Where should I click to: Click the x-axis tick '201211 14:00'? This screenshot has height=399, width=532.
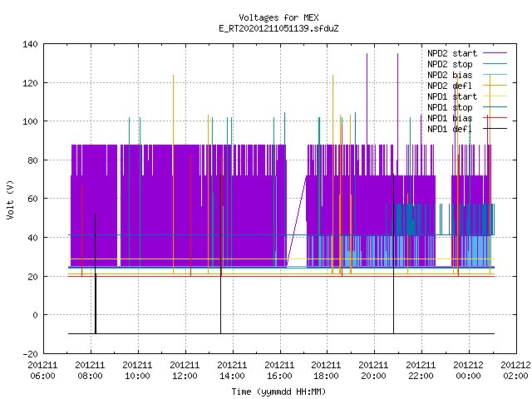[x=232, y=371]
